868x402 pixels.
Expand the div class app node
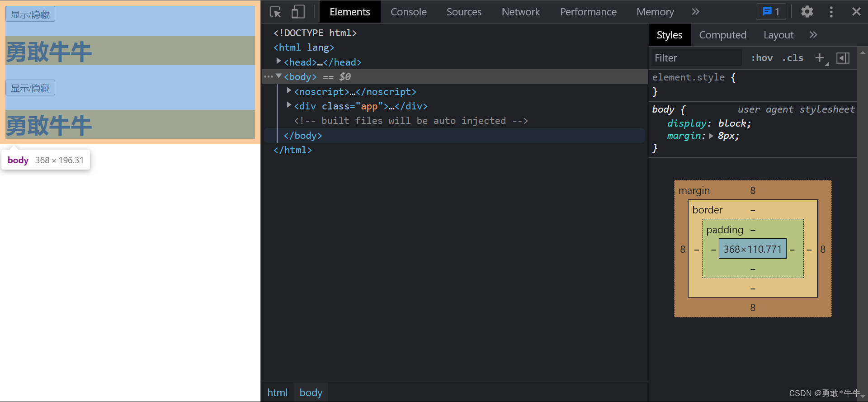coord(289,105)
